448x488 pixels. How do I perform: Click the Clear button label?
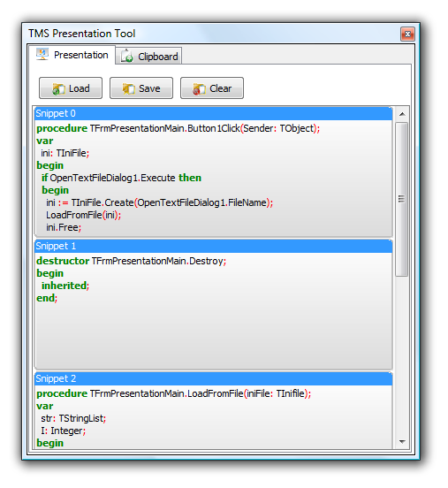pos(221,88)
